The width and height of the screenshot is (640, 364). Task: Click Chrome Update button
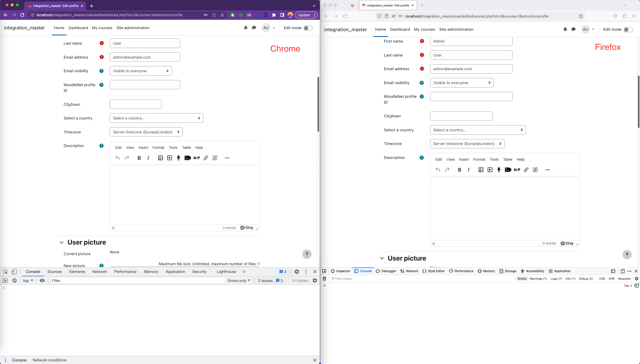click(x=306, y=15)
